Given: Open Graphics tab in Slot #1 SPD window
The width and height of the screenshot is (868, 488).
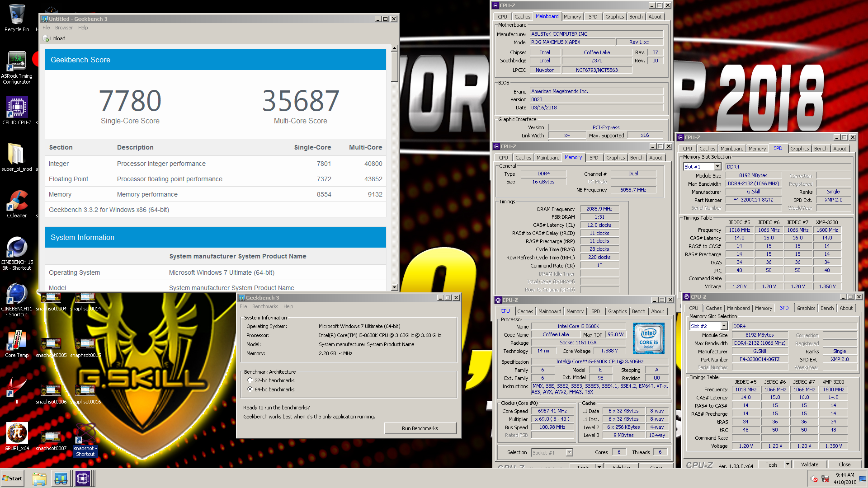Looking at the screenshot, I should point(800,149).
